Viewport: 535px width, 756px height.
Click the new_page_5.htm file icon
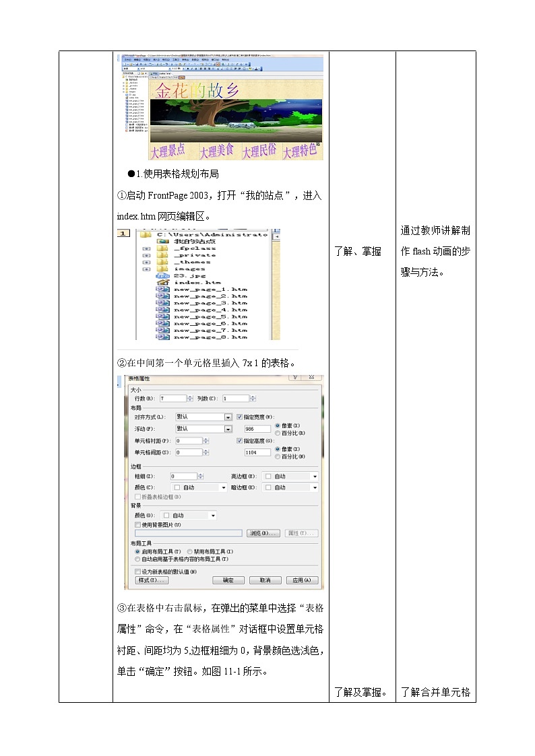(163, 316)
